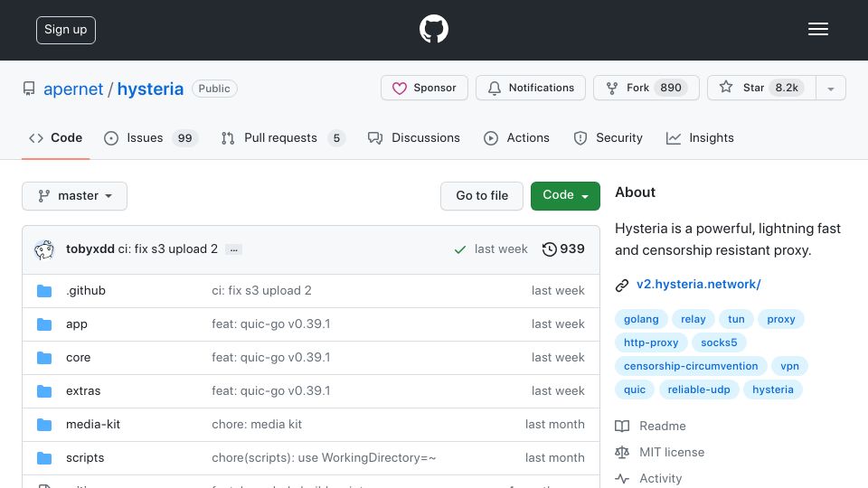
Task: Click the Sign up button
Action: tap(66, 30)
